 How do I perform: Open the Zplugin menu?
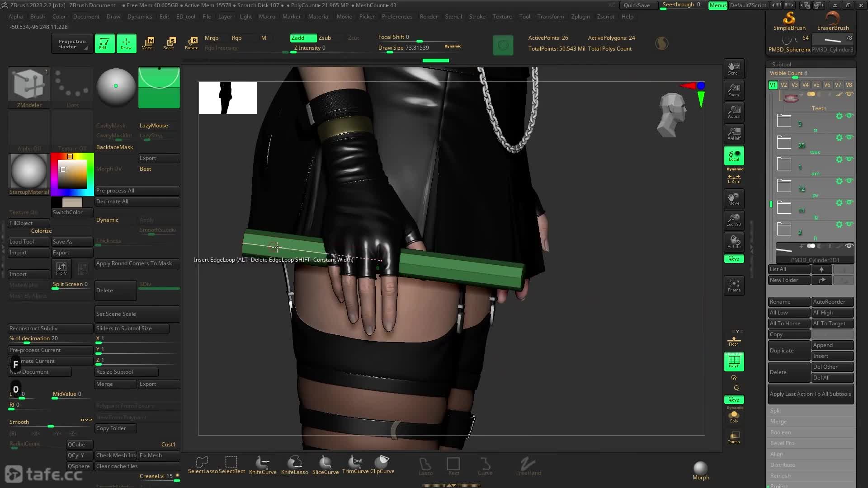(580, 17)
